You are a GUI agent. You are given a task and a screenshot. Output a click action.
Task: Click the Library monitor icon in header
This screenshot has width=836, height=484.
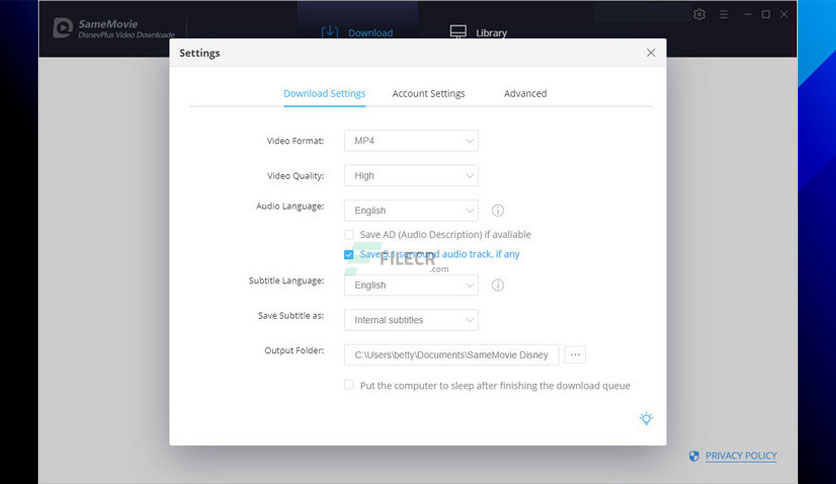click(458, 32)
